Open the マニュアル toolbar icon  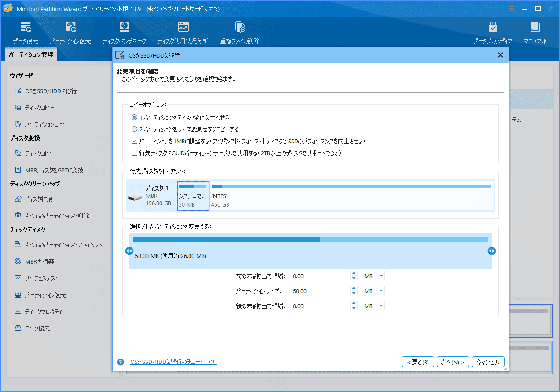(535, 33)
